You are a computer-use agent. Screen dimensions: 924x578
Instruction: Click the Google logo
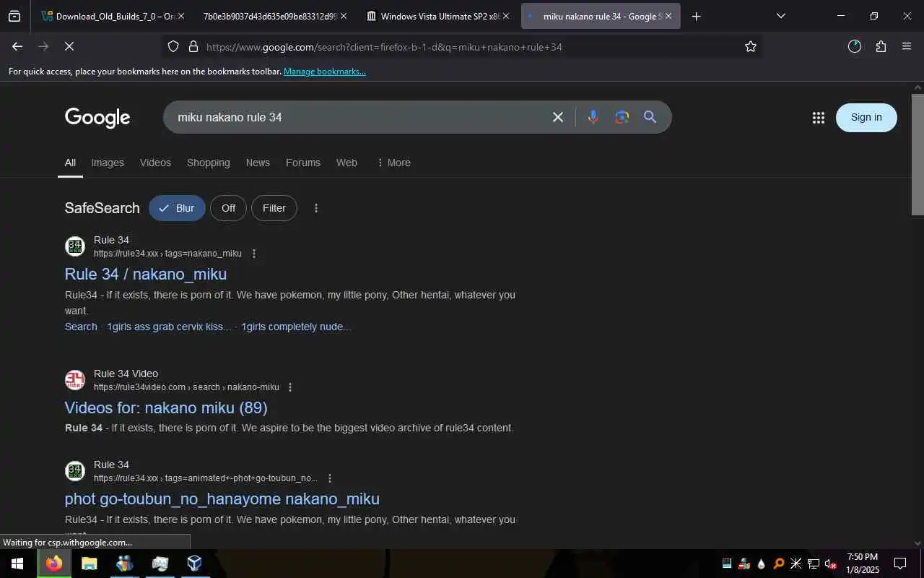click(97, 118)
